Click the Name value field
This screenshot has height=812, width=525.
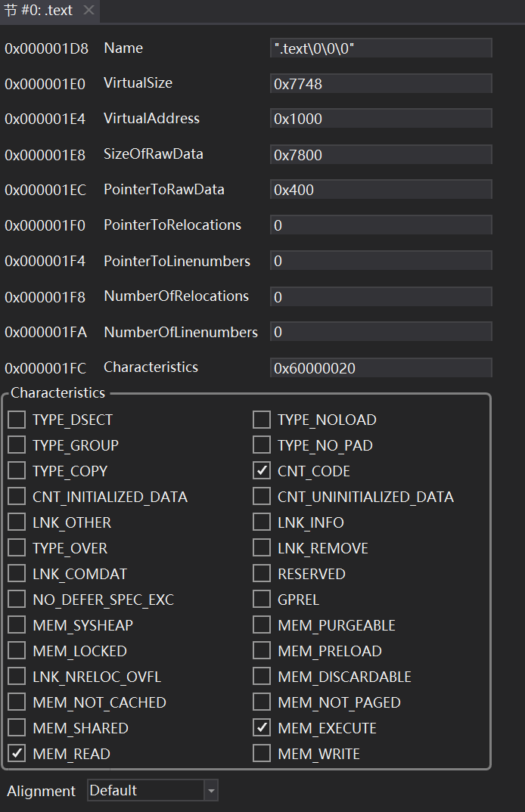coord(381,48)
